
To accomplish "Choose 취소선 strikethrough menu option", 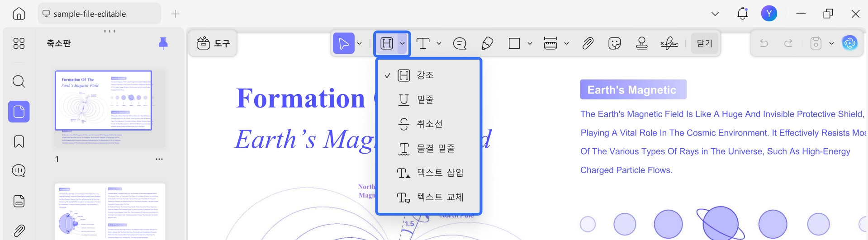I will coord(428,124).
